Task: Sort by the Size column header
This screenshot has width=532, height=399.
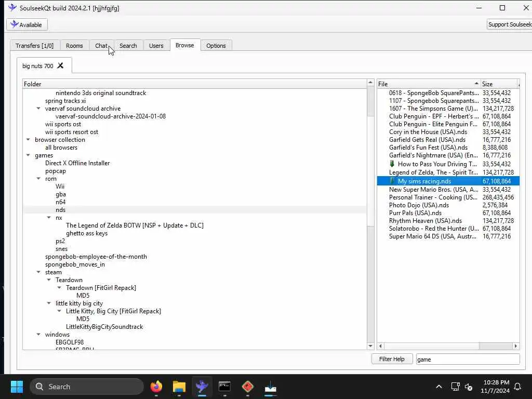Action: 499,84
